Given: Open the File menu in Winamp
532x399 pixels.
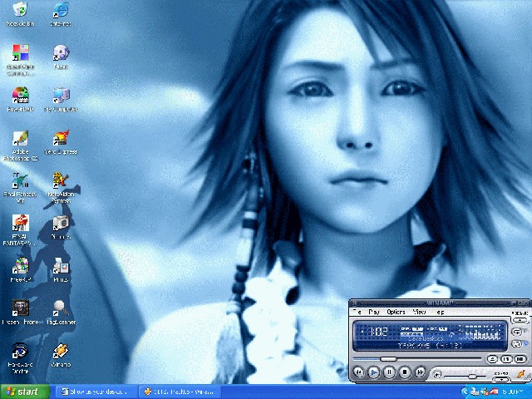Looking at the screenshot, I should pos(357,312).
